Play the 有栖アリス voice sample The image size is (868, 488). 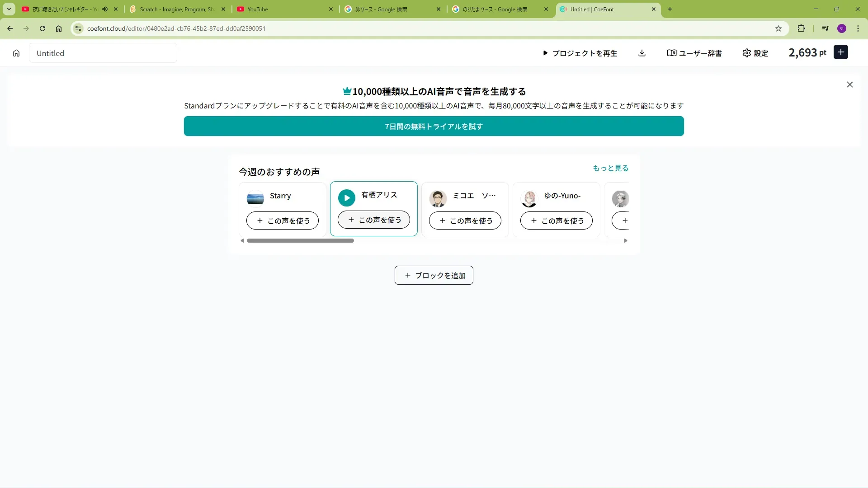pyautogui.click(x=347, y=198)
